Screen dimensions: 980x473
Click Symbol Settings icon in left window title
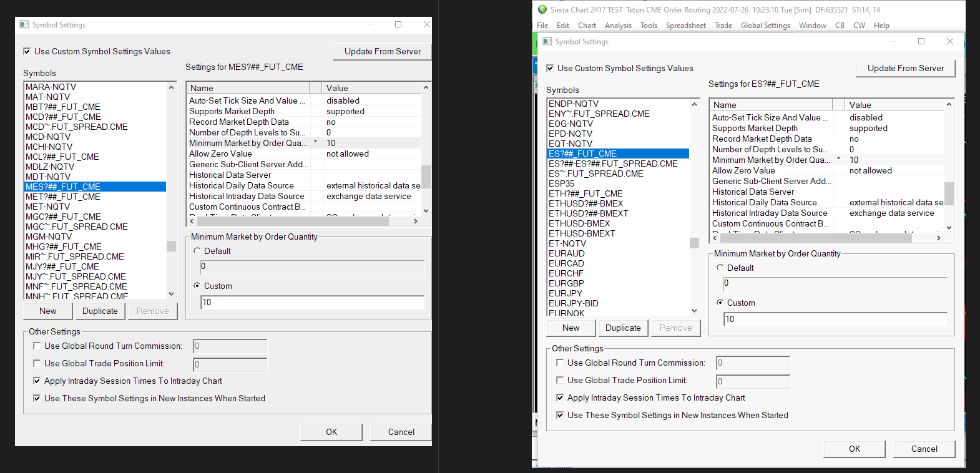click(24, 24)
